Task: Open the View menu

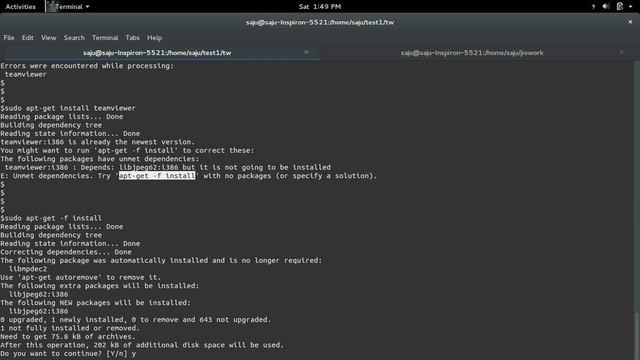Action: click(x=49, y=38)
